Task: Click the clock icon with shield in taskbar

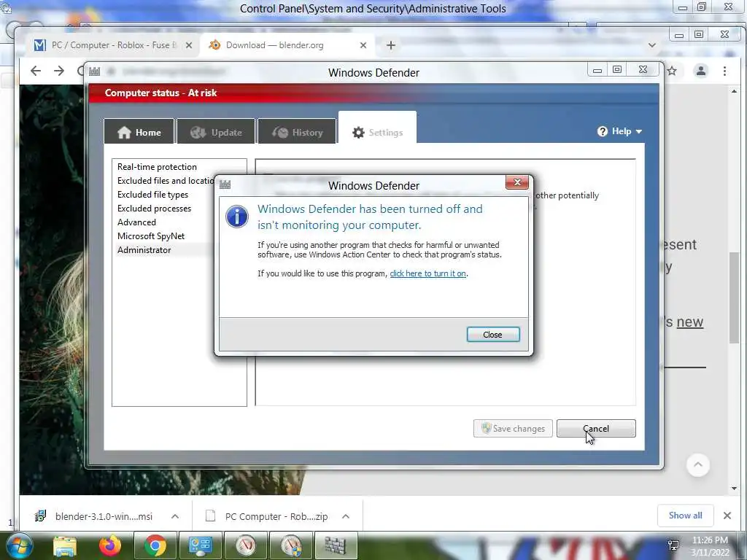Action: pos(290,545)
